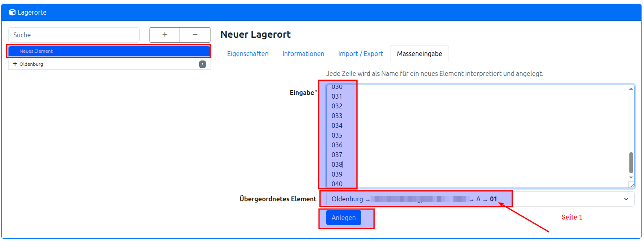The width and height of the screenshot is (644, 248).
Task: Select the highlighted Neues Element entry
Action: click(x=36, y=51)
